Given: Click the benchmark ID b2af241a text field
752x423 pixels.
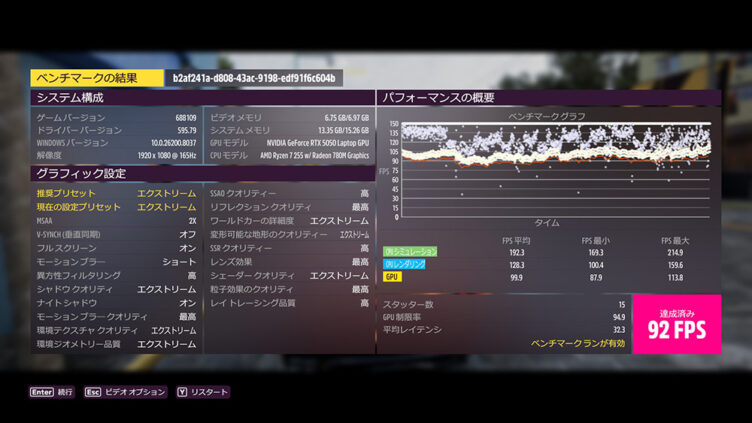Looking at the screenshot, I should point(254,77).
